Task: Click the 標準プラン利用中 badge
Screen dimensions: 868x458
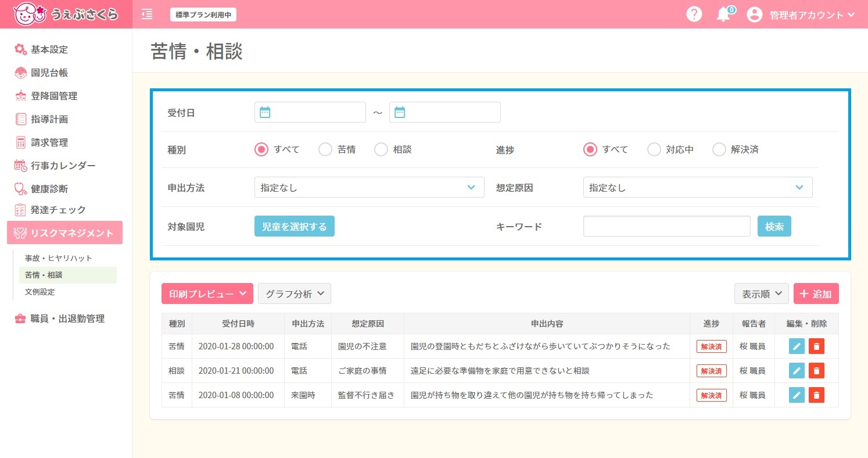Action: pos(203,15)
